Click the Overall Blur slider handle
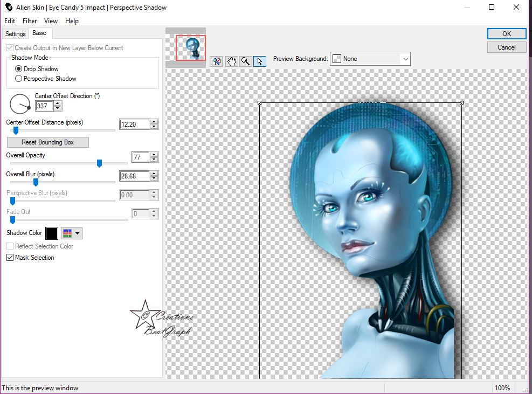This screenshot has height=394, width=532. coord(36,183)
